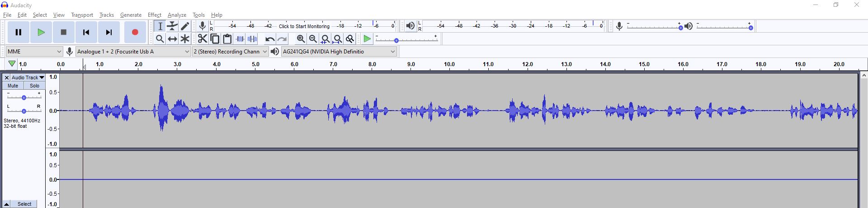Click Trim audio outside selection
868x208 pixels.
(240, 39)
